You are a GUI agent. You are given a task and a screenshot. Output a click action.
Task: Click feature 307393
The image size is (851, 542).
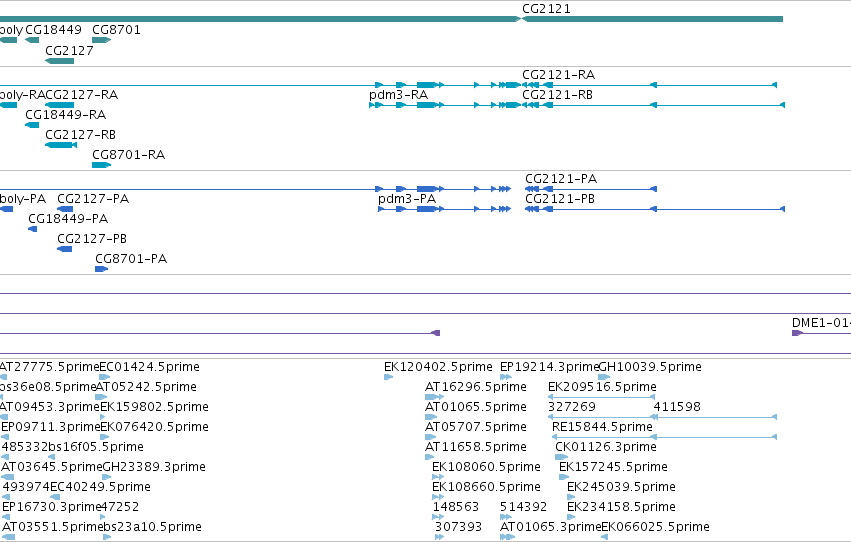point(439,538)
